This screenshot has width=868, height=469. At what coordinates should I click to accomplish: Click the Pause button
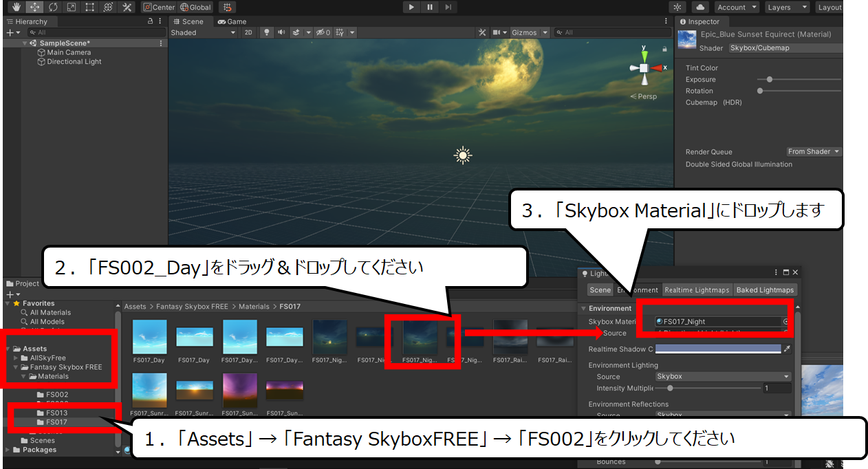pyautogui.click(x=430, y=7)
